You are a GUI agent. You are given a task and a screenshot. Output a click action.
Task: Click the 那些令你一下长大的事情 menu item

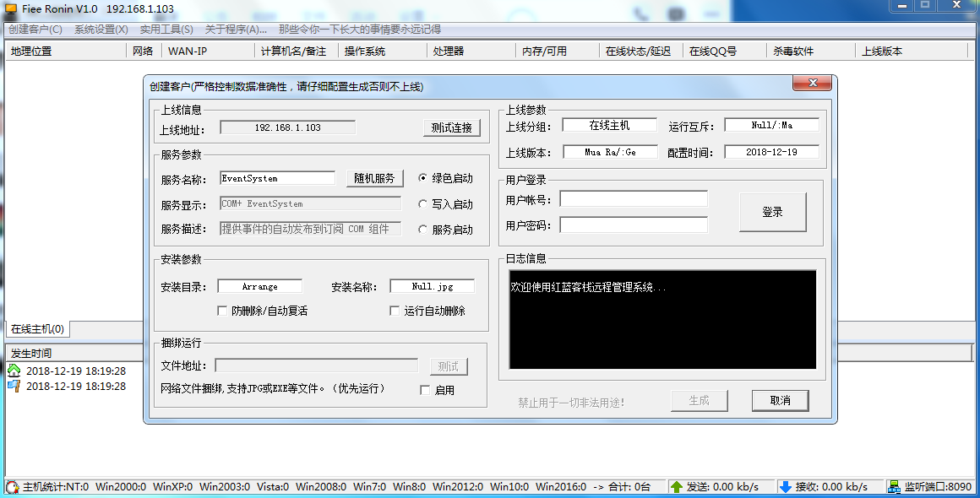(x=360, y=30)
